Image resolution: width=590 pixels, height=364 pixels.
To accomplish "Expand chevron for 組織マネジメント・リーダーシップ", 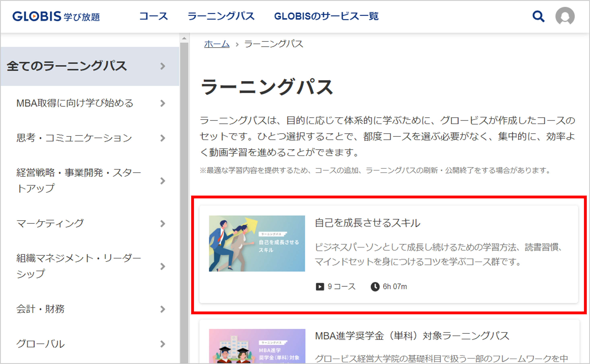I will 163,266.
